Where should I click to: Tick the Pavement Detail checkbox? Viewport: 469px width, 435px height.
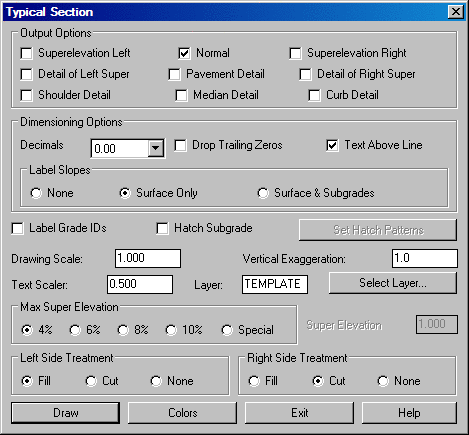click(174, 74)
